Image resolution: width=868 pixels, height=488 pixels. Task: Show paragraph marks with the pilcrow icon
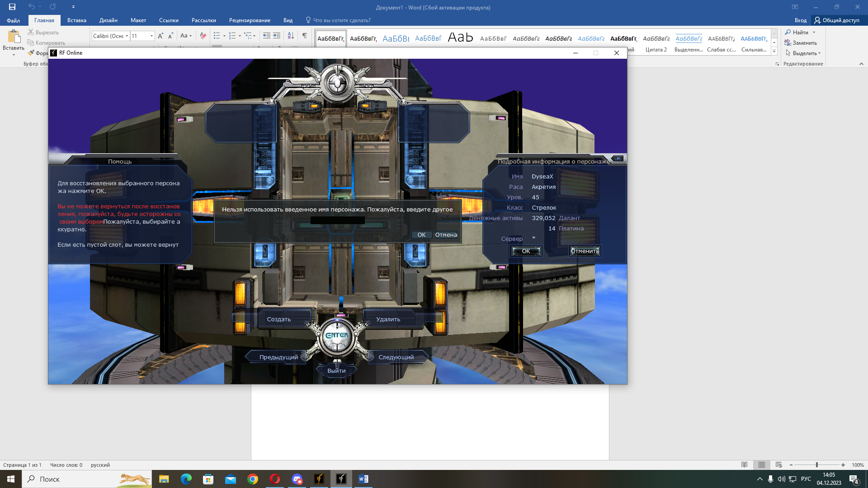point(304,36)
